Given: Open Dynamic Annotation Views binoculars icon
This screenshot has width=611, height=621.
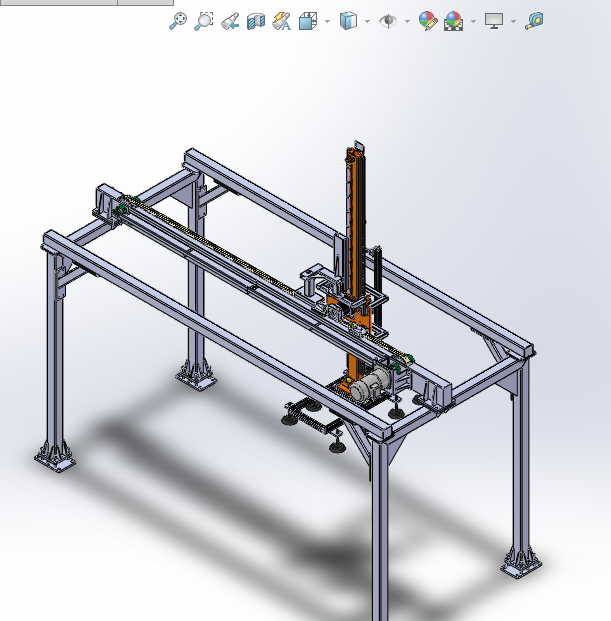Looking at the screenshot, I should [282, 21].
